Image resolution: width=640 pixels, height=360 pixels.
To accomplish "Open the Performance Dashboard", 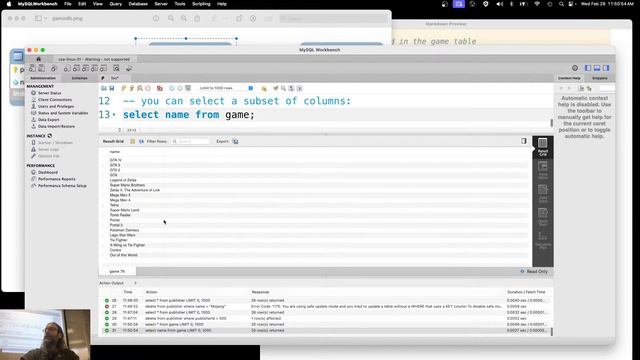I will (48, 172).
